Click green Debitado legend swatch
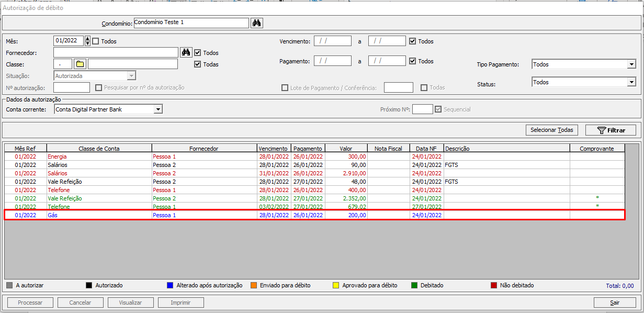Screen dimensions: 644x313 (x=414, y=285)
